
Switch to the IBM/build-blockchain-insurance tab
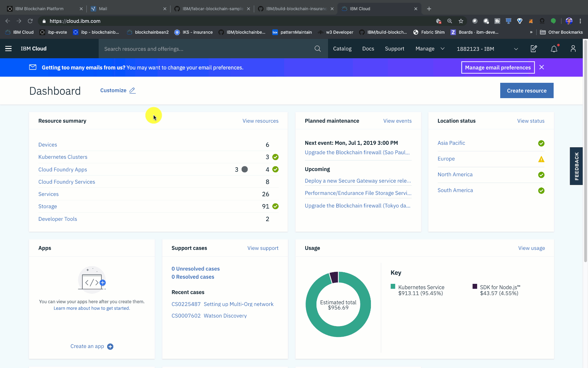pos(296,9)
